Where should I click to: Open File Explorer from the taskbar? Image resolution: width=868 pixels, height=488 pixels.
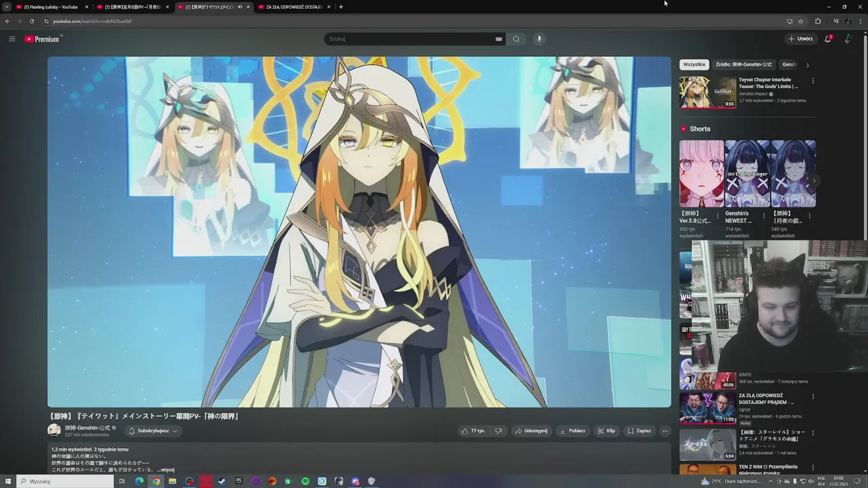(x=172, y=481)
